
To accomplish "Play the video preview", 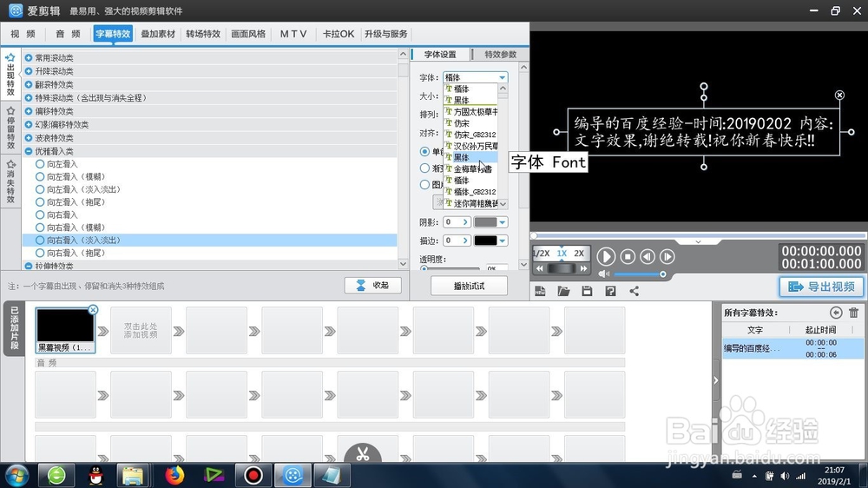I will 606,256.
